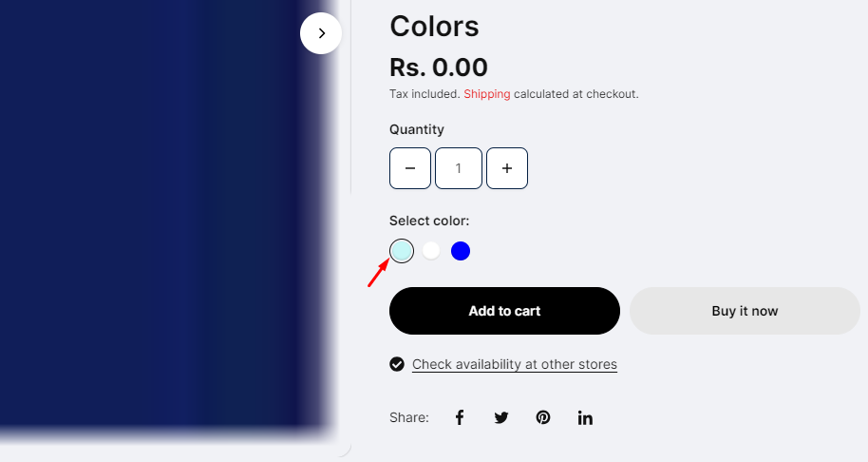868x462 pixels.
Task: Click the Colors product title
Action: [x=434, y=27]
